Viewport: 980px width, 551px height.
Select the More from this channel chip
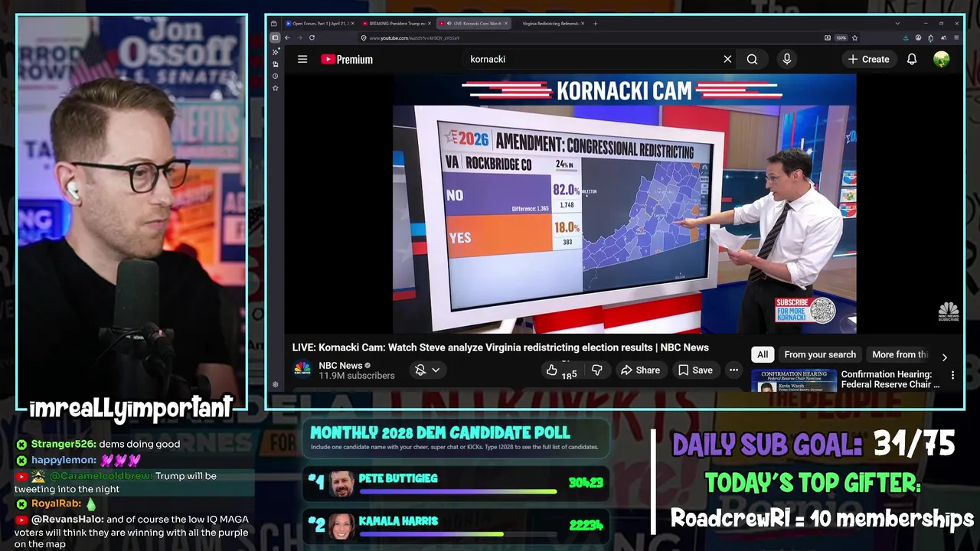point(900,354)
